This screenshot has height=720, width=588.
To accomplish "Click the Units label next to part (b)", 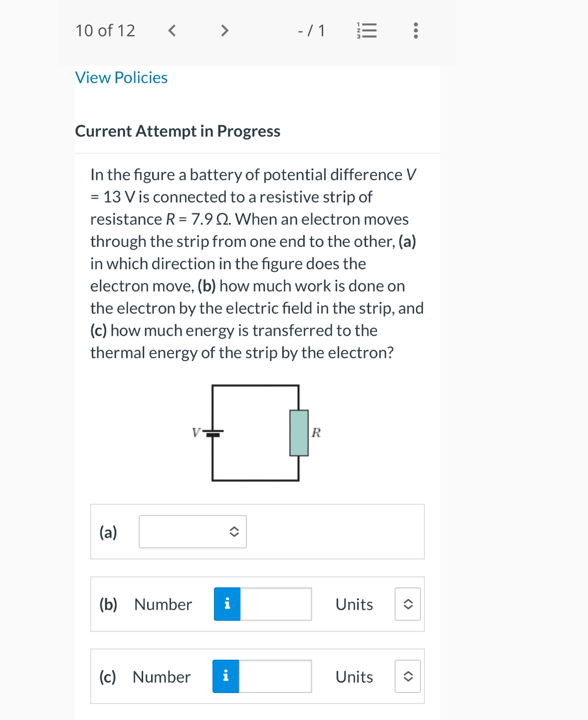I will tap(354, 604).
